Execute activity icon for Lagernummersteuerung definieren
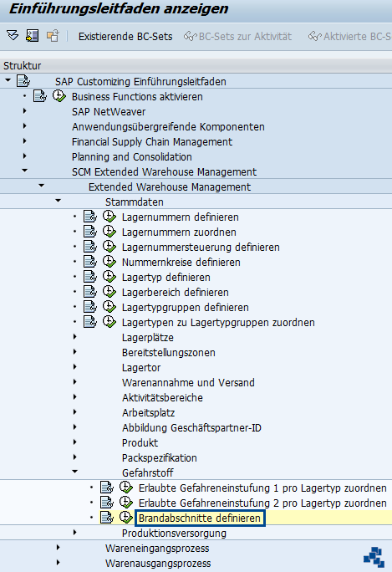Image resolution: width=392 pixels, height=572 pixels. pos(109,246)
